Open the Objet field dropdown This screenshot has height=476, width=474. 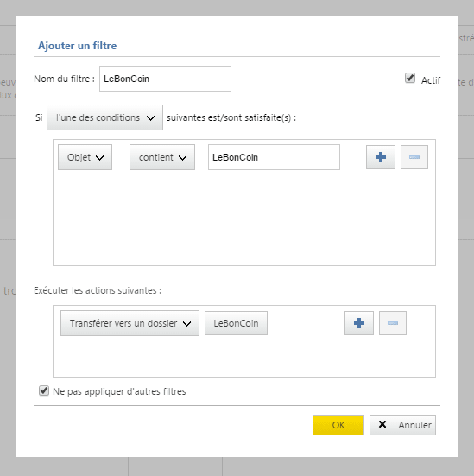click(x=85, y=157)
